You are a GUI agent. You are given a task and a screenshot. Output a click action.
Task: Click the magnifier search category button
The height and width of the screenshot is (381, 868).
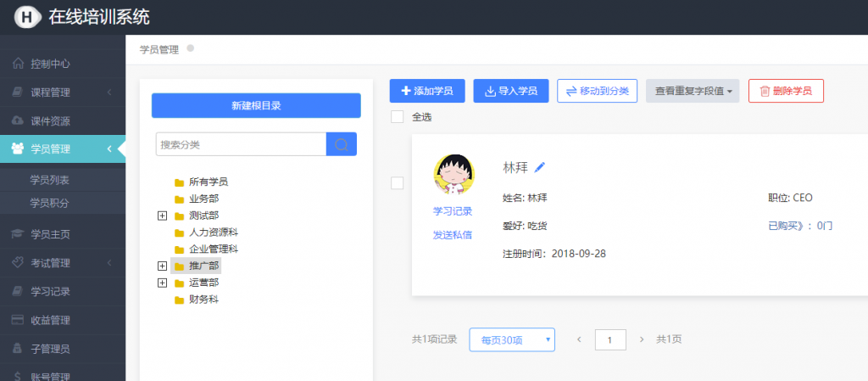coord(342,144)
